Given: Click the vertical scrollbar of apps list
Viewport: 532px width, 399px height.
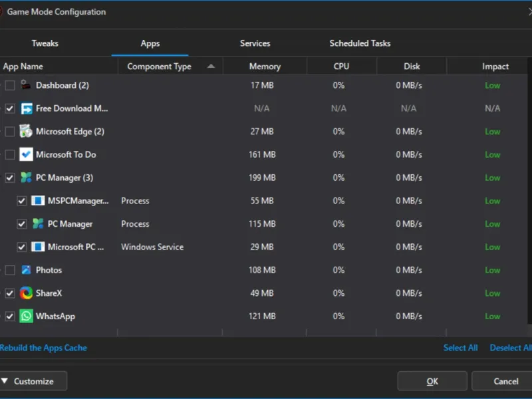Looking at the screenshot, I should [529, 190].
